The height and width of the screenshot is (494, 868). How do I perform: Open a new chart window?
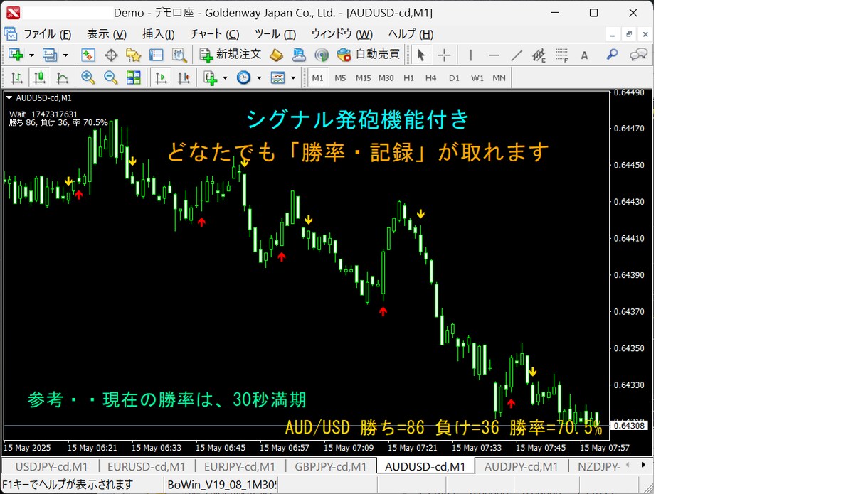[x=15, y=55]
